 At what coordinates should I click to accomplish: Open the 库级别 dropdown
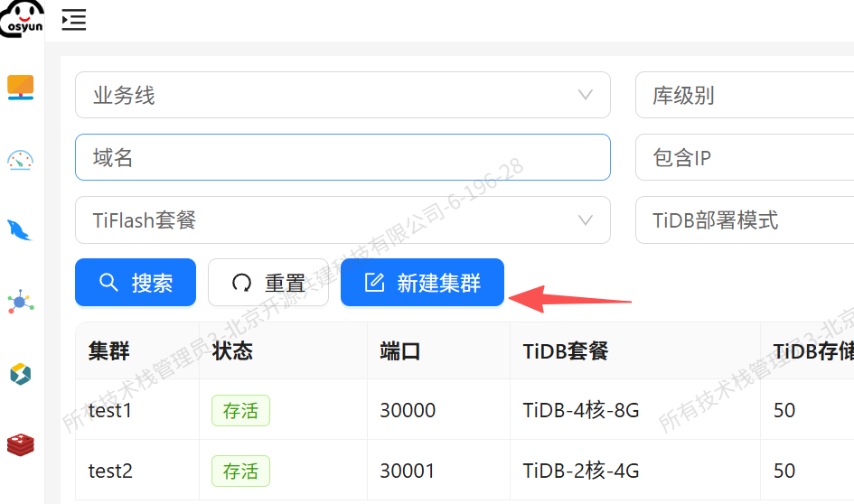coord(744,95)
